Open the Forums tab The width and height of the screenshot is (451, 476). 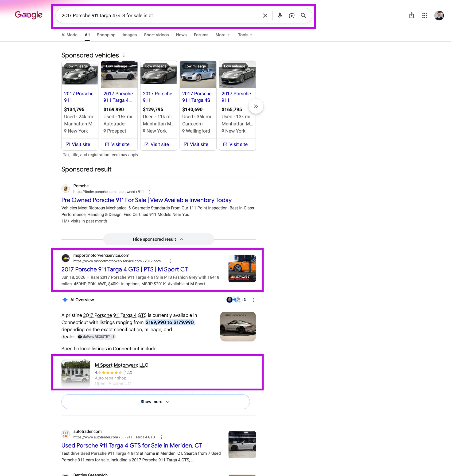tap(201, 35)
